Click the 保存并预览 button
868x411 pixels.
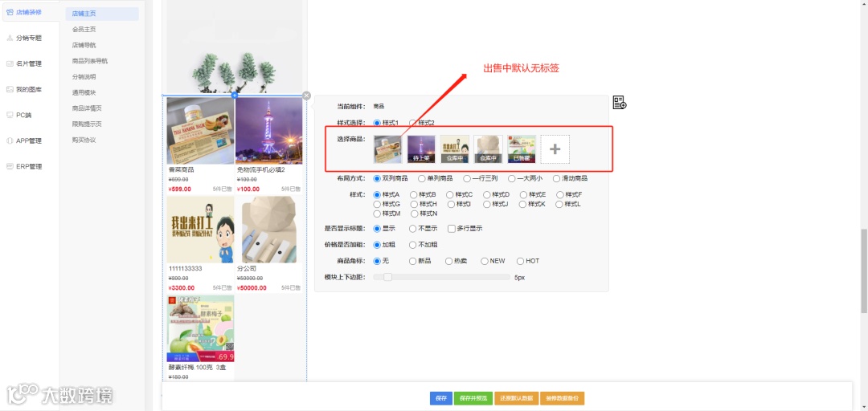pos(473,398)
